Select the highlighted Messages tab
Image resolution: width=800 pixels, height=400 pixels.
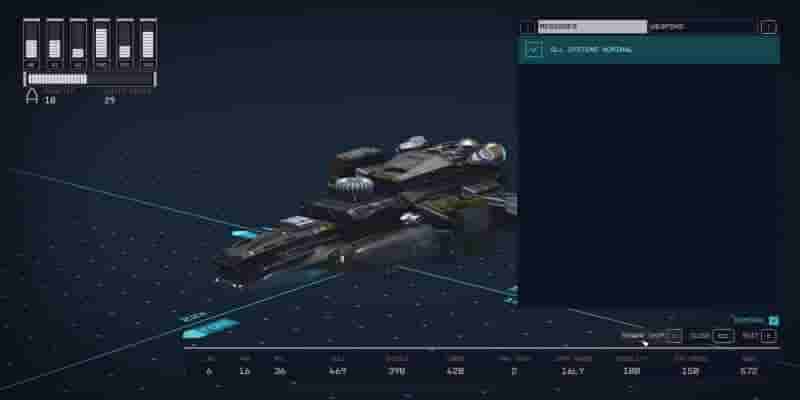click(x=592, y=27)
